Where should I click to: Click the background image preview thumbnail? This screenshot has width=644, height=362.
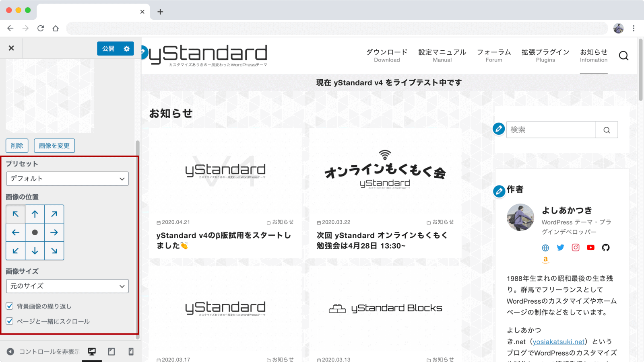click(50, 96)
